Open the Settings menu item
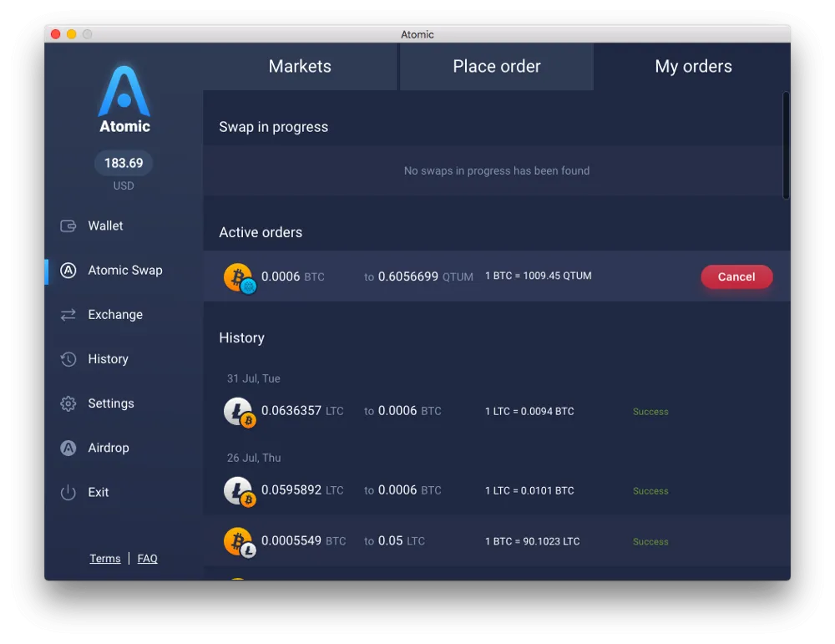This screenshot has width=835, height=644. (111, 403)
